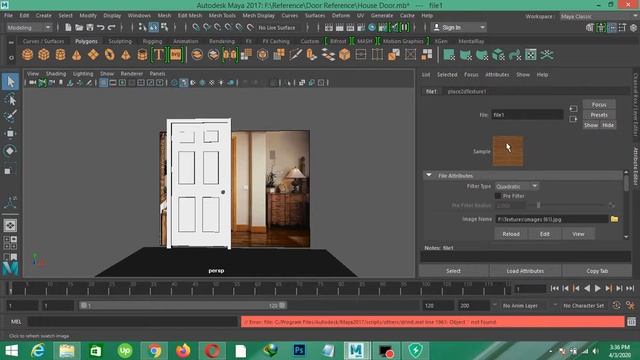The image size is (640, 360).
Task: Create a polygon torus from the shelf
Action: pos(109,55)
